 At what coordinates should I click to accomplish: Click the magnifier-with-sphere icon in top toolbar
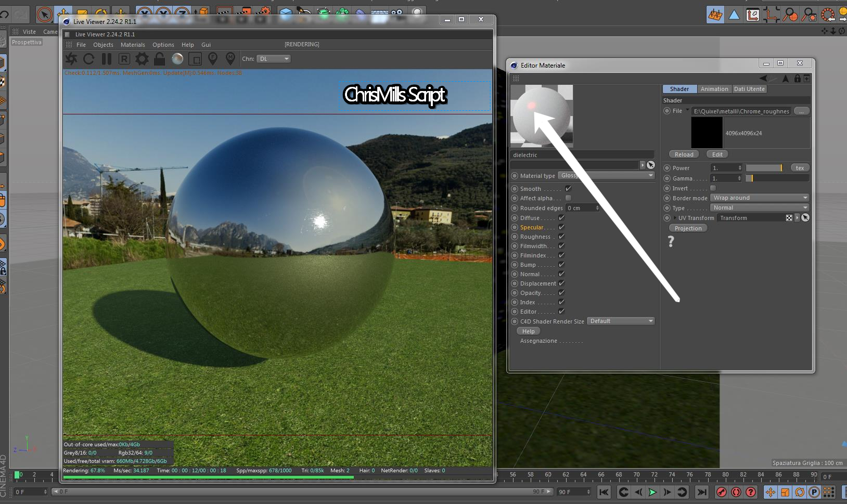point(790,15)
